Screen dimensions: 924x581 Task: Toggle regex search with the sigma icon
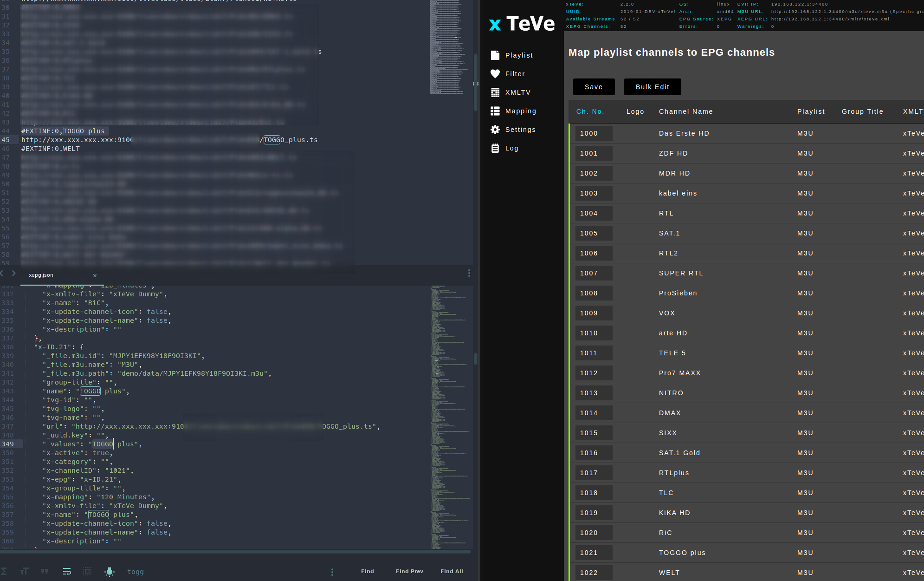(4, 571)
